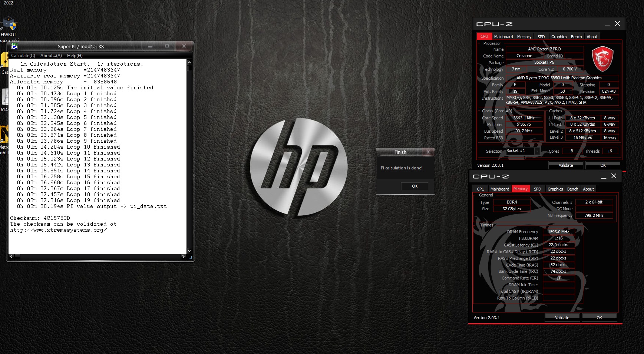Screen dimensions: 644x354
Task: Minimize the upper CPU-Z window
Action: click(607, 24)
